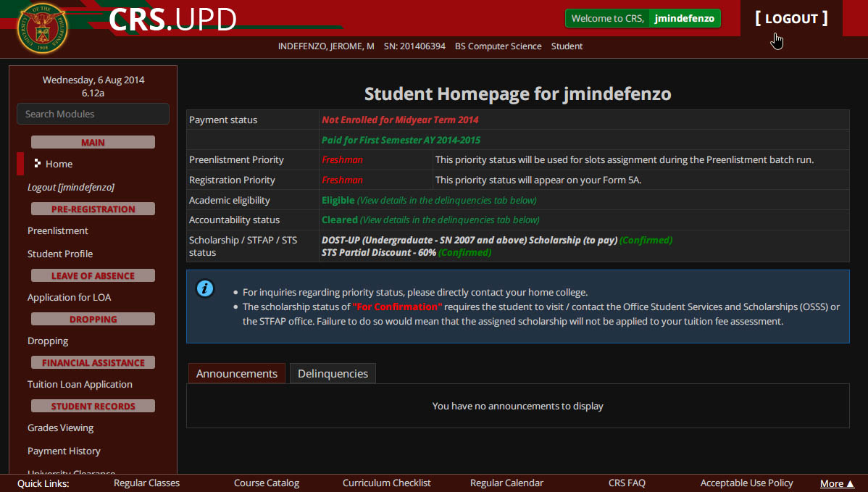Collapse the DROPPING section header
The image size is (868, 492).
(93, 320)
